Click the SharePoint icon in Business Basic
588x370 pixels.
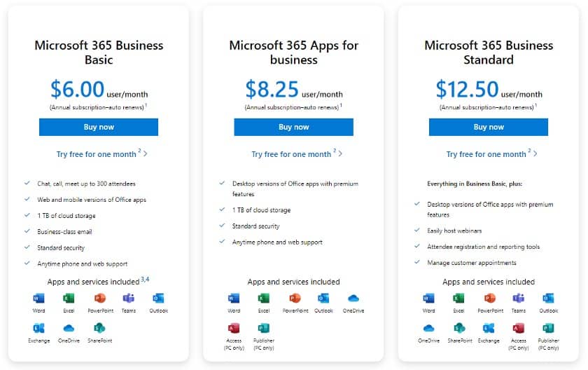pyautogui.click(x=99, y=329)
